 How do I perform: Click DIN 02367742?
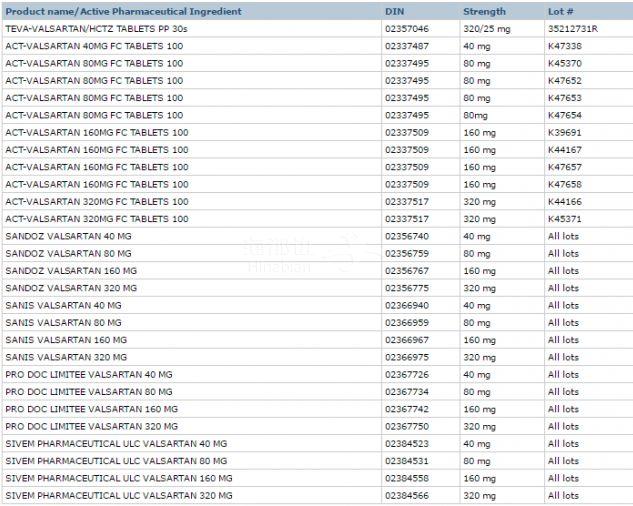click(407, 409)
